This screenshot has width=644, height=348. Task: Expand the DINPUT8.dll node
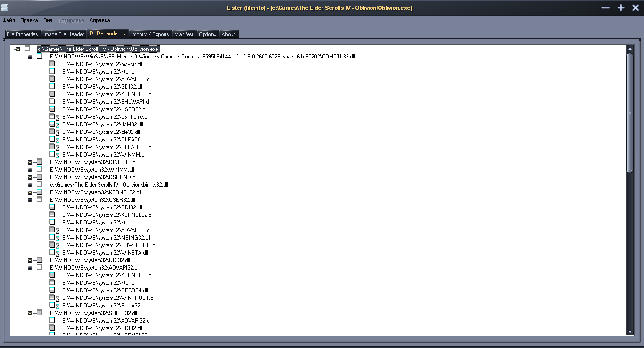point(30,162)
